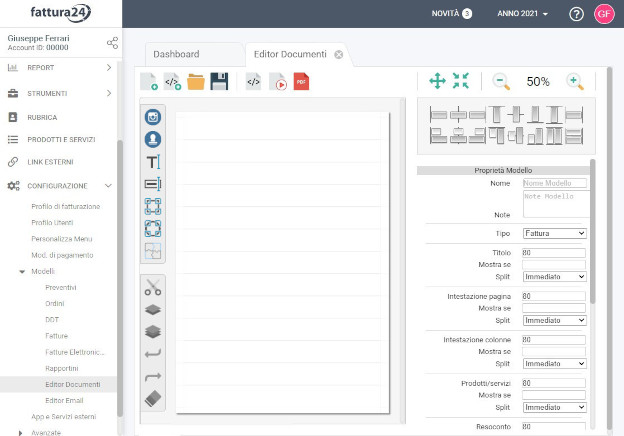Open Personalizza Menu item

pyautogui.click(x=62, y=239)
